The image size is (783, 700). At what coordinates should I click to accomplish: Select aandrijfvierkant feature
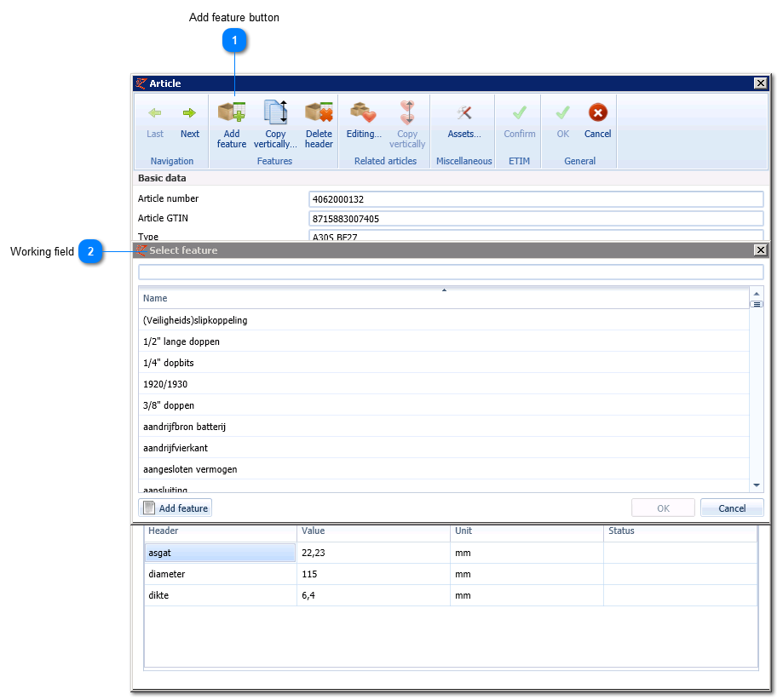coord(443,448)
